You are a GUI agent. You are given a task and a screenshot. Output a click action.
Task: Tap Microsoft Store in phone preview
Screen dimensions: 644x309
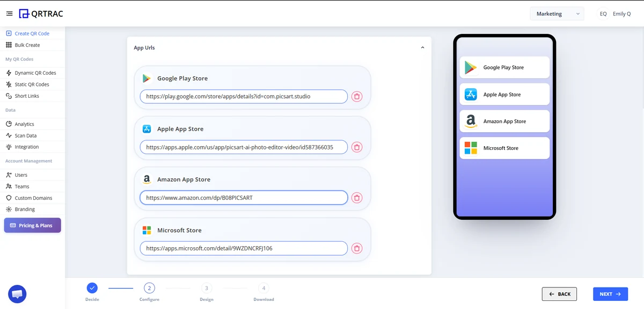(x=504, y=148)
